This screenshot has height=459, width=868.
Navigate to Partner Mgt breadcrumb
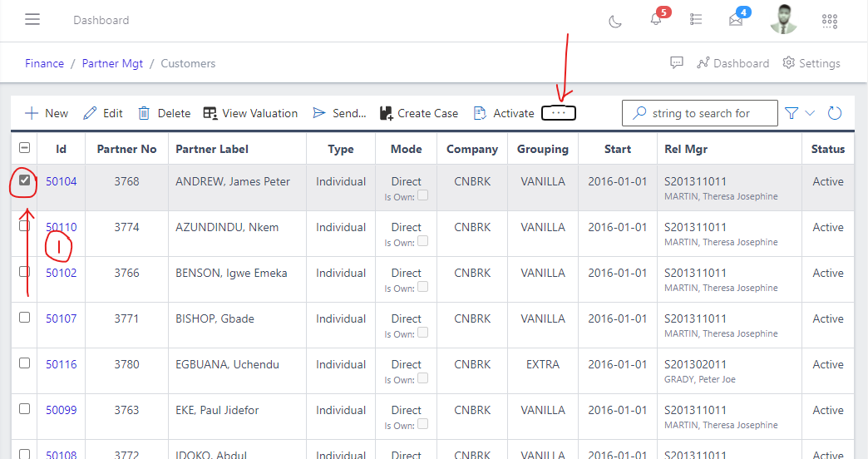pos(112,63)
